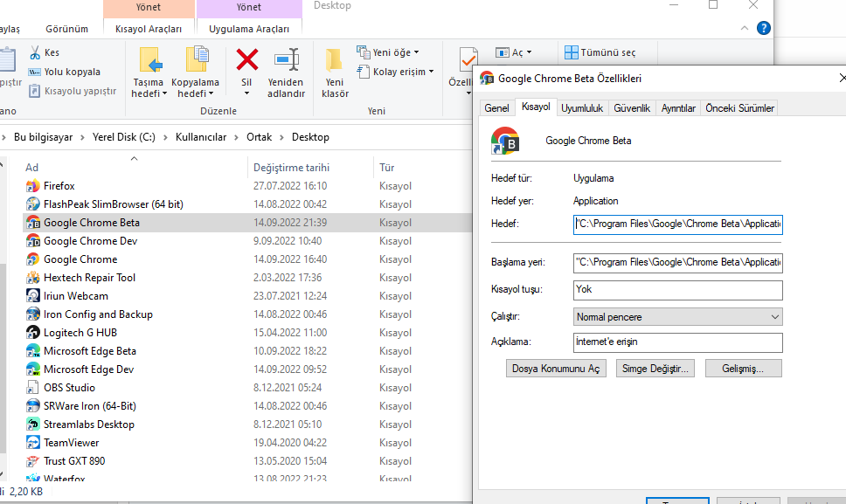Click the Dosya Konumunu Aç button

point(556,369)
